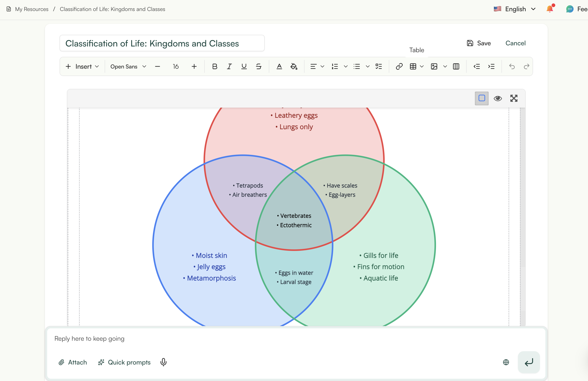588x381 pixels.
Task: Insert a hyperlink
Action: [x=399, y=66]
